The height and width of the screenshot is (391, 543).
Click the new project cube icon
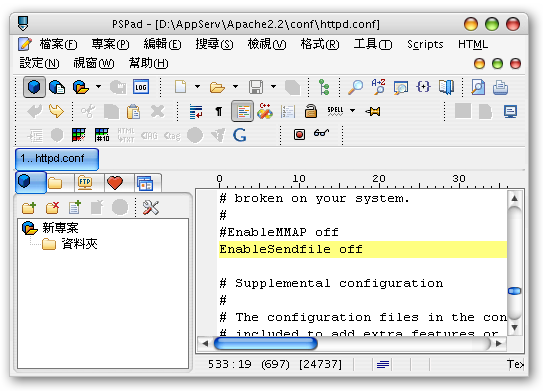pos(34,87)
